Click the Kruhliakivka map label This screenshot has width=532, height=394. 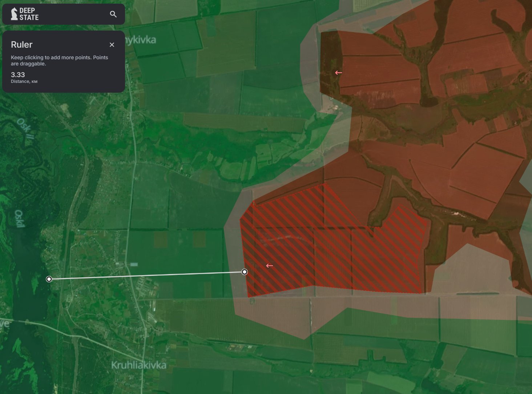tap(138, 365)
